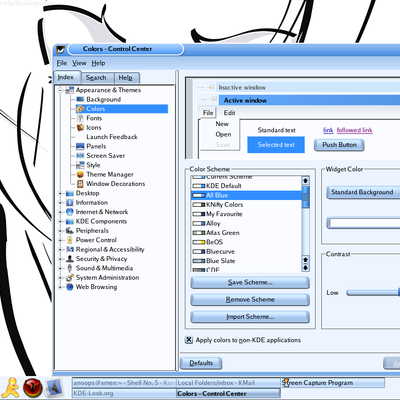Open the Help menu in menu bar
The image size is (400, 400).
98,63
